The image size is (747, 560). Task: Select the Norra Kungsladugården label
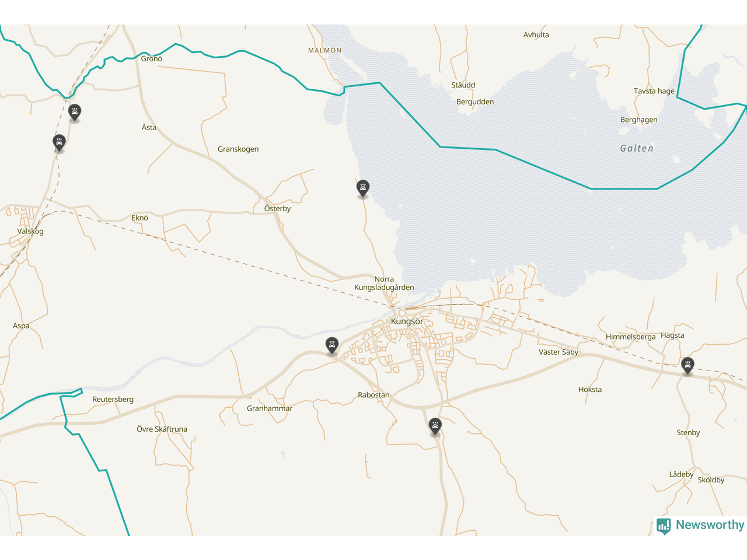384,283
